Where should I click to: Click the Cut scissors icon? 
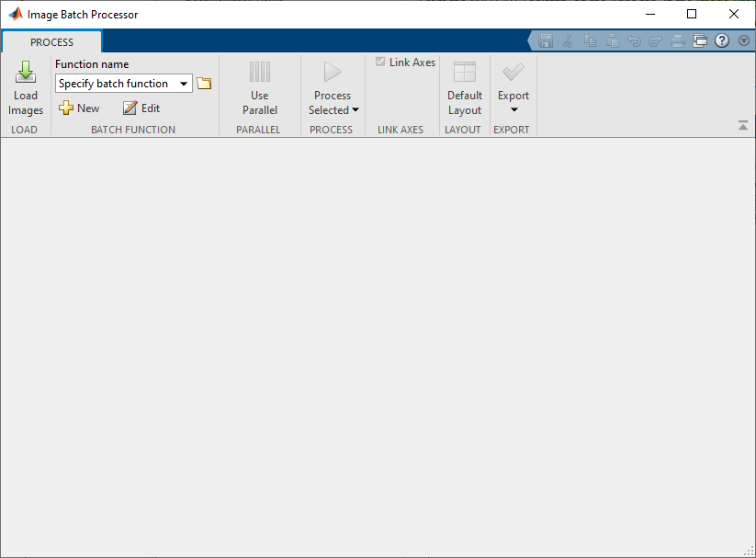pos(568,41)
